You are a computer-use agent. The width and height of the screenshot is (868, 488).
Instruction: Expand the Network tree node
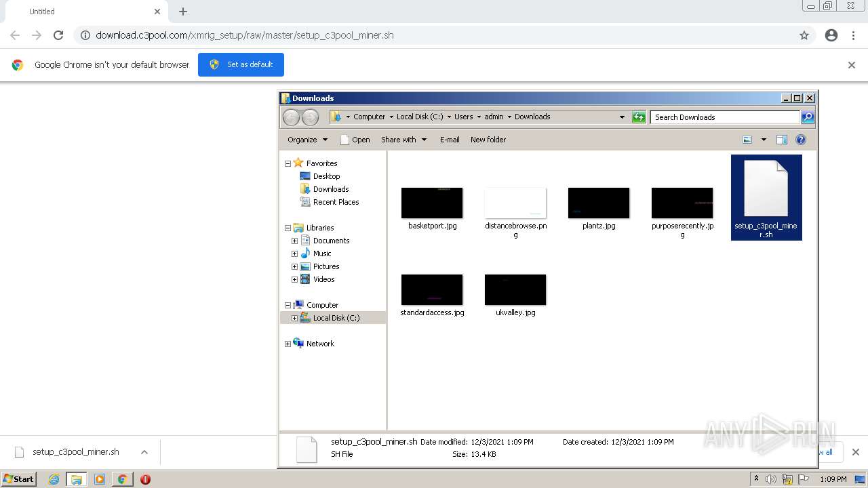tap(288, 344)
